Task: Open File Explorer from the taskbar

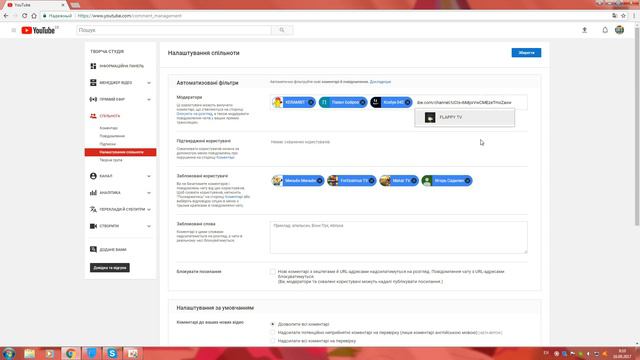Action: (29, 353)
